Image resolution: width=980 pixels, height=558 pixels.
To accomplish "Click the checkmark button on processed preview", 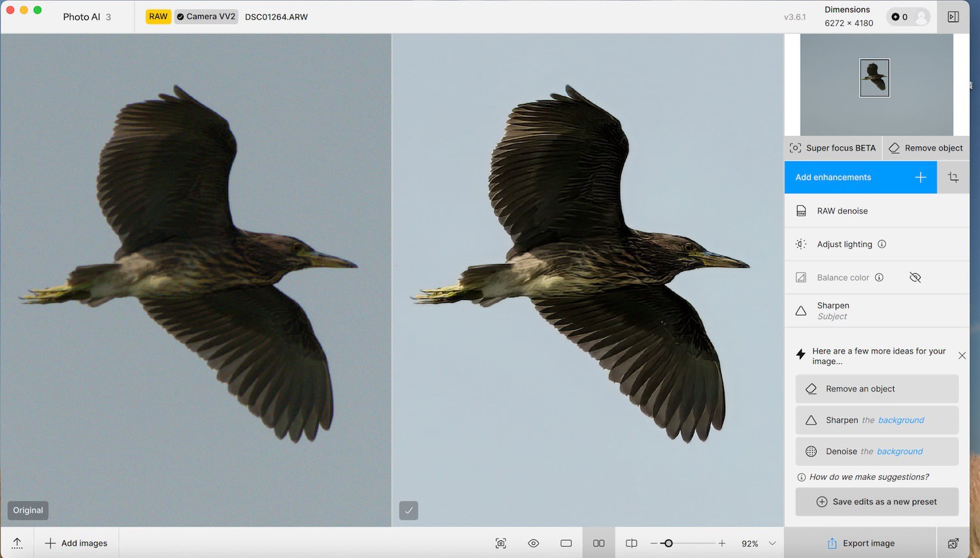I will tap(408, 510).
